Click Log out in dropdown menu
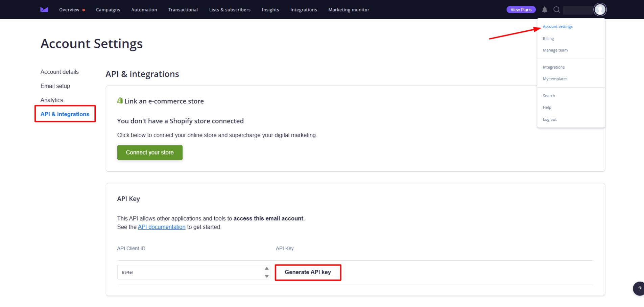This screenshot has height=307, width=644. click(x=549, y=119)
